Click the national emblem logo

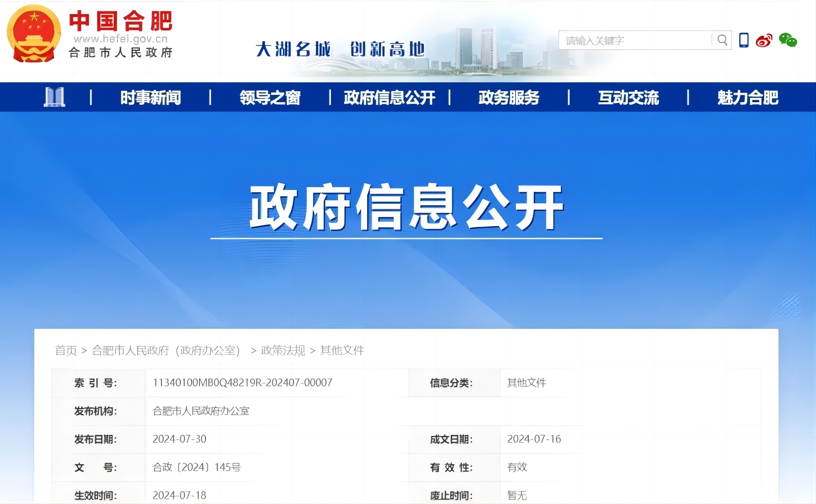coord(34,34)
